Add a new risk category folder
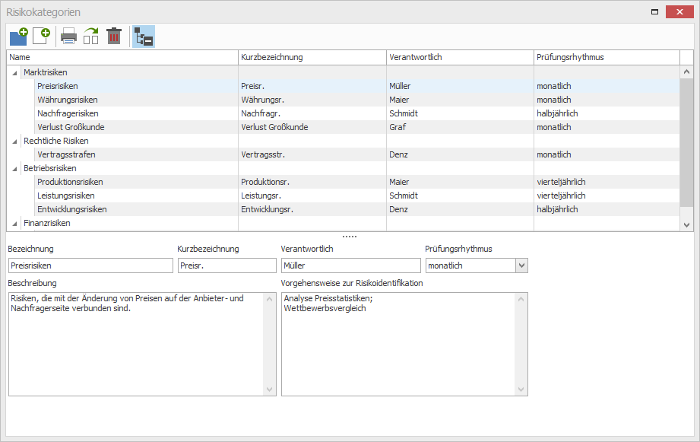Image resolution: width=700 pixels, height=442 pixels. click(19, 36)
